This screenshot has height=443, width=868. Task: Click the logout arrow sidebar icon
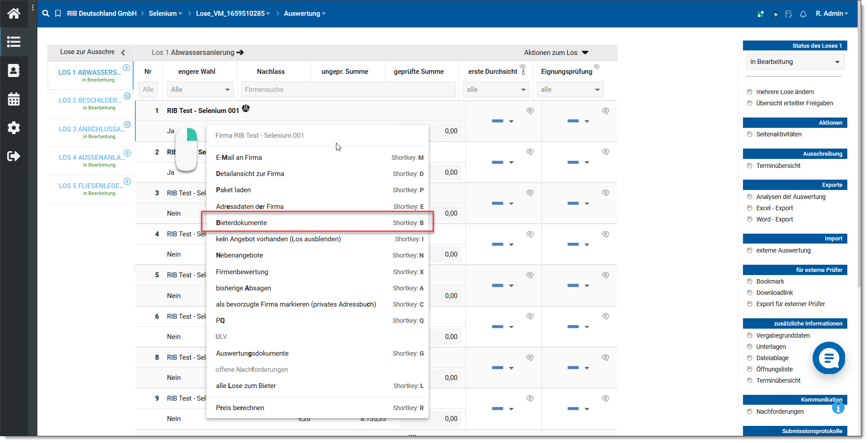13,156
